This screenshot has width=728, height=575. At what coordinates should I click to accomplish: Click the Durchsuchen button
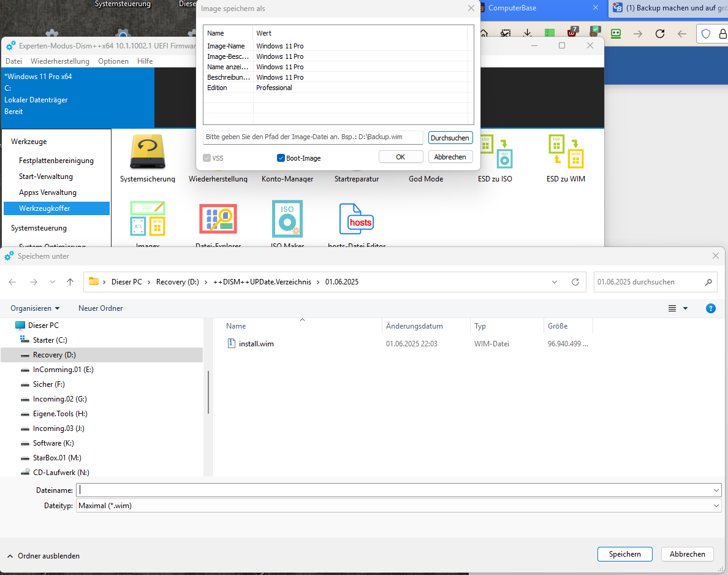click(450, 138)
